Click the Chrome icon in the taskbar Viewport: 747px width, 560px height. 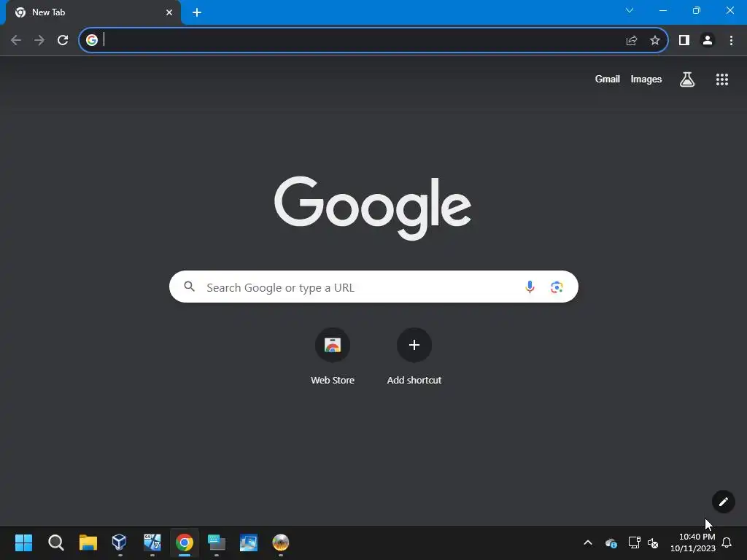coord(185,542)
